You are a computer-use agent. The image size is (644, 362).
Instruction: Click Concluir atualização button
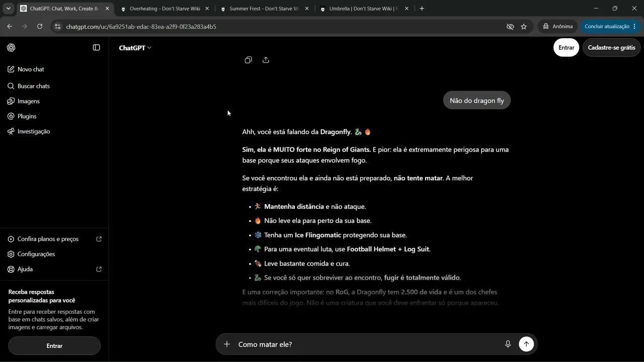(x=607, y=26)
